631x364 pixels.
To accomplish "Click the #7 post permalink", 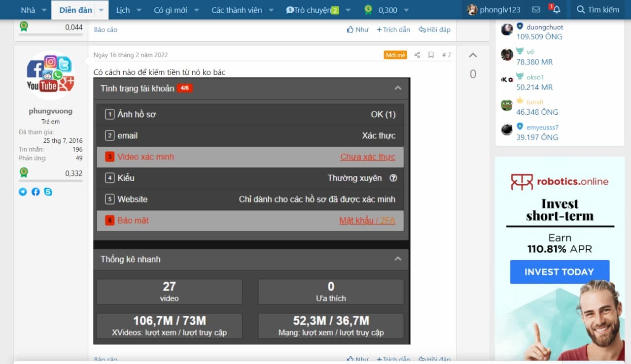I will 446,55.
